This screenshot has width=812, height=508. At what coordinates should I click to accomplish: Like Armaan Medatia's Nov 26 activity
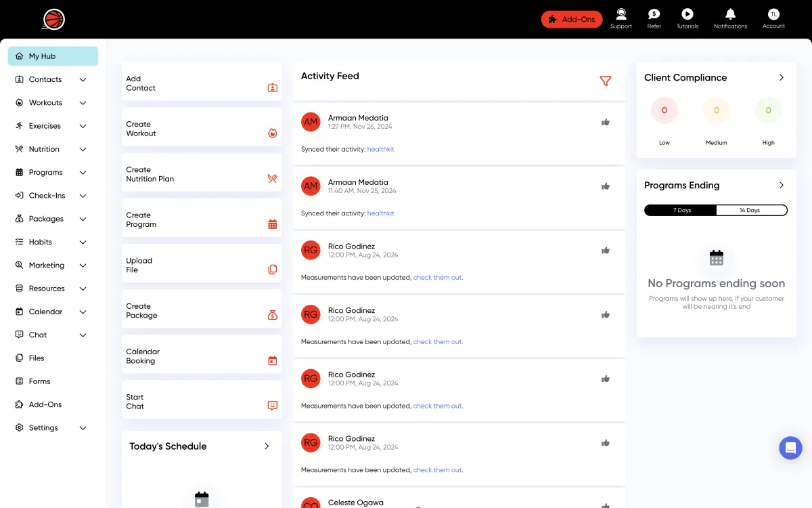point(606,122)
